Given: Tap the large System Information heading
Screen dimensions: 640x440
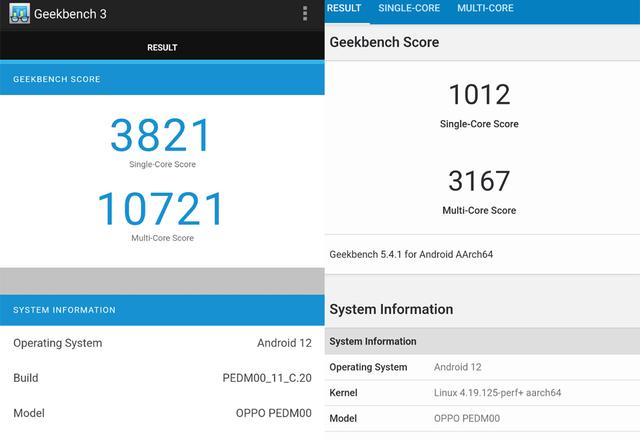Looking at the screenshot, I should pos(391,309).
